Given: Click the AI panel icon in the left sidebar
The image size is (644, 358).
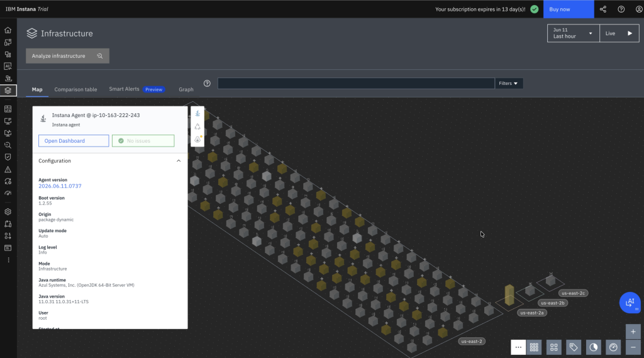Looking at the screenshot, I should [x=8, y=66].
